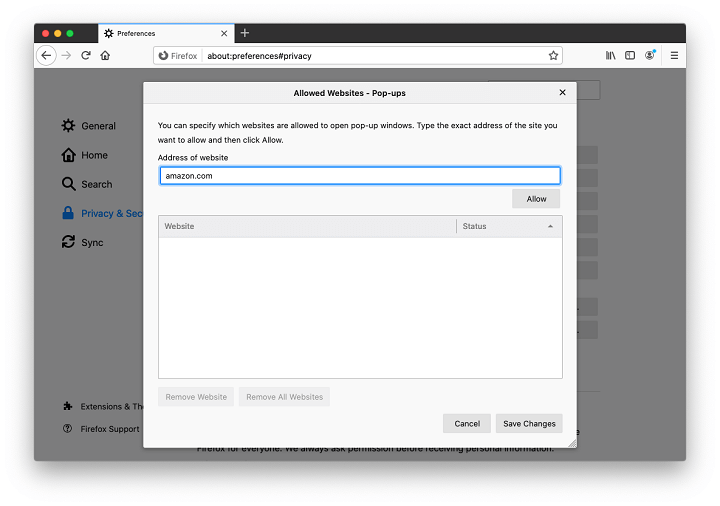
Task: Click the Allow button
Action: [536, 199]
